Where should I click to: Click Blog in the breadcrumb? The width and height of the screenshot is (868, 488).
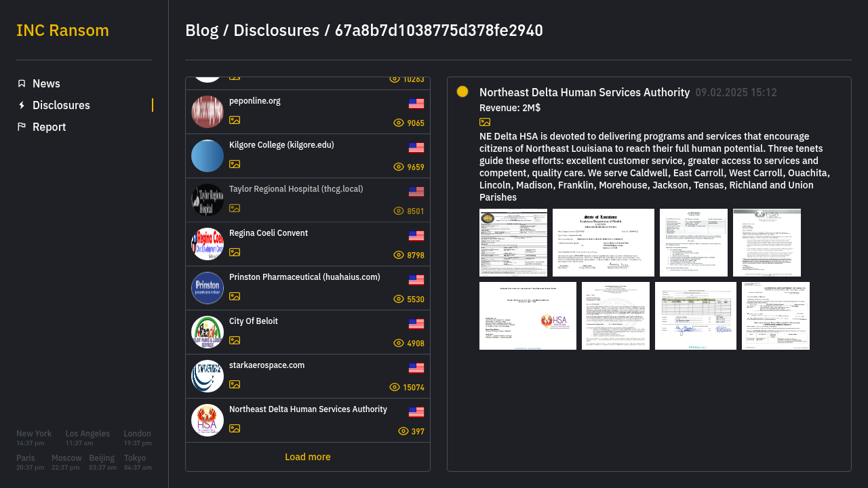pyautogui.click(x=202, y=30)
